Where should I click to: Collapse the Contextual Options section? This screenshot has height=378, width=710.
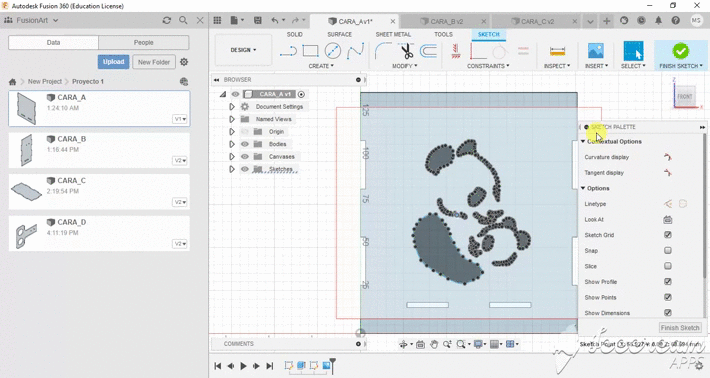tap(583, 141)
